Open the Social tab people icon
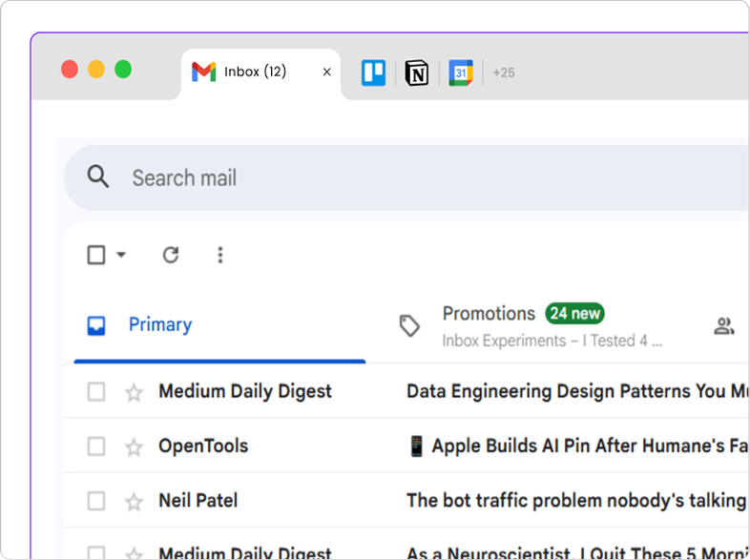Viewport: 750px width, 560px height. click(724, 326)
